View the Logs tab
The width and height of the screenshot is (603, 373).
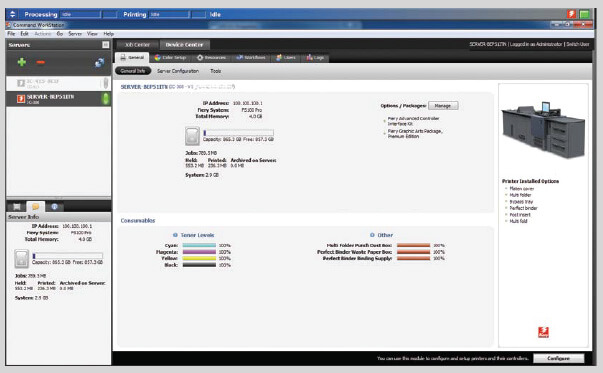(x=315, y=58)
